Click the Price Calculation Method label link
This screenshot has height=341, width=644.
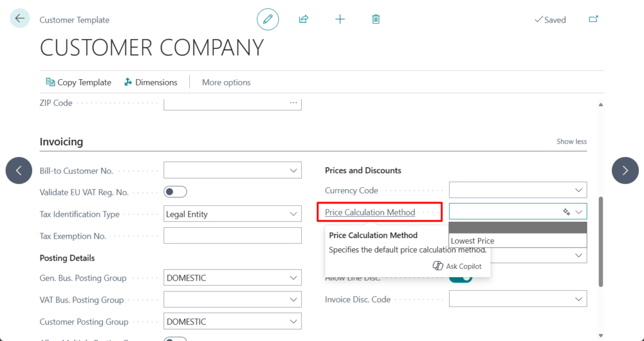pos(370,212)
